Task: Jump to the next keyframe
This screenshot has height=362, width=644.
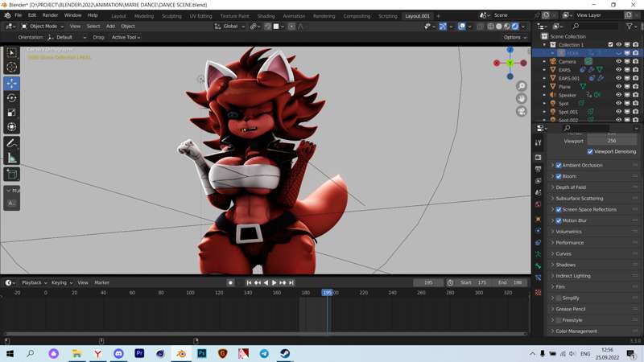Action: [283, 283]
